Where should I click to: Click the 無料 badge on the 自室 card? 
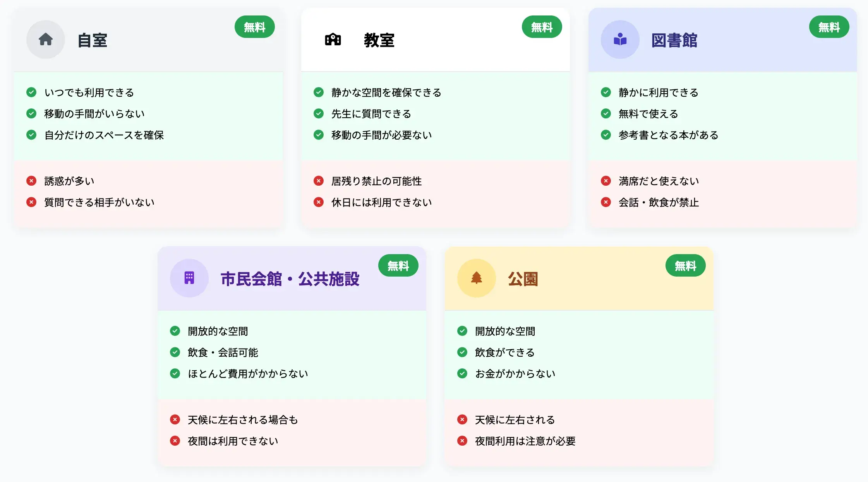[x=255, y=27]
